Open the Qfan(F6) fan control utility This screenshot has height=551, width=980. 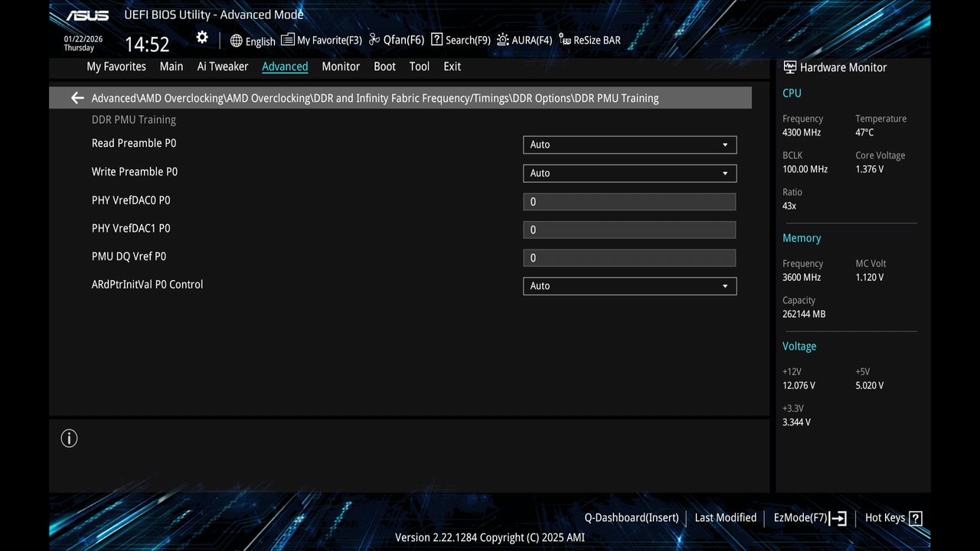point(395,40)
